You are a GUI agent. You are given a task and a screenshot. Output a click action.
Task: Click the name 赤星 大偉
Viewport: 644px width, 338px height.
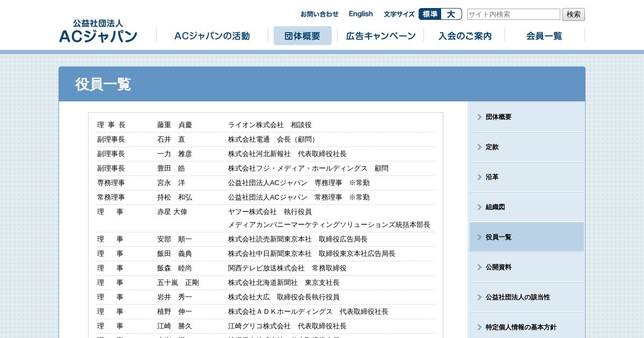click(172, 212)
